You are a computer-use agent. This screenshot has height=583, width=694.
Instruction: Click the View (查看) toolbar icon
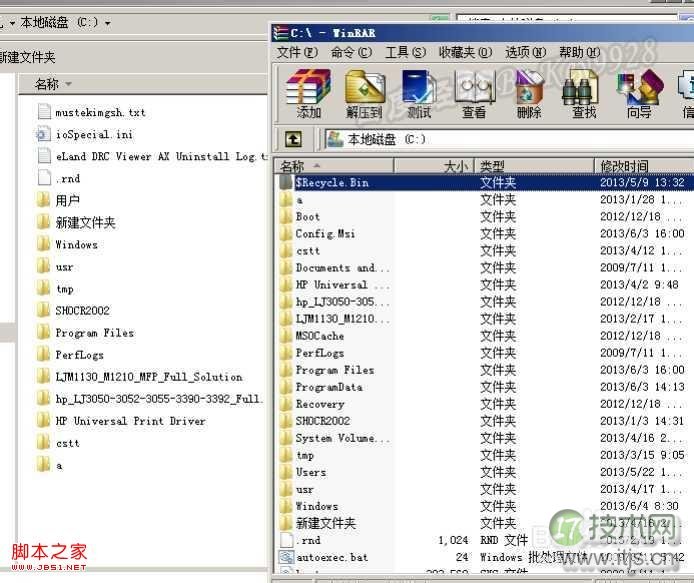pyautogui.click(x=474, y=92)
